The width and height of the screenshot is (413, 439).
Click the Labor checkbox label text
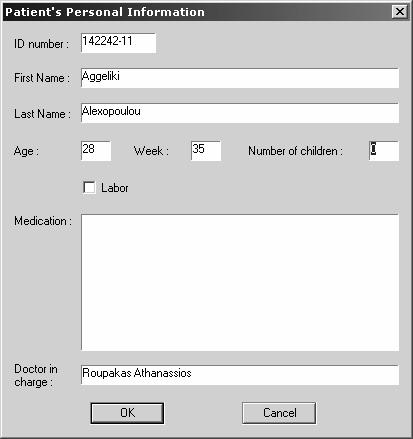coord(115,188)
